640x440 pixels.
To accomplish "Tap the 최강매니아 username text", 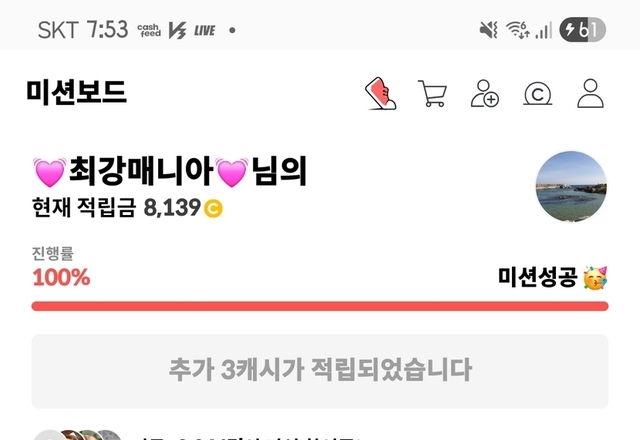I will (x=141, y=171).
